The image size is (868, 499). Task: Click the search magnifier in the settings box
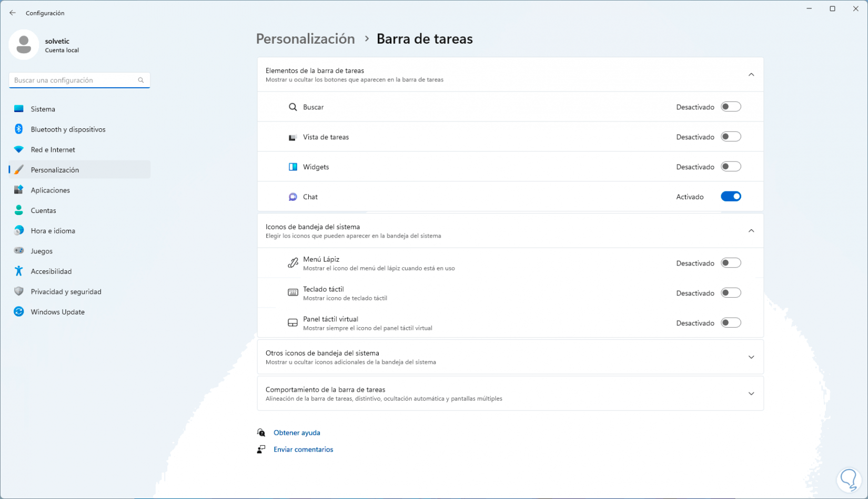[x=141, y=80]
